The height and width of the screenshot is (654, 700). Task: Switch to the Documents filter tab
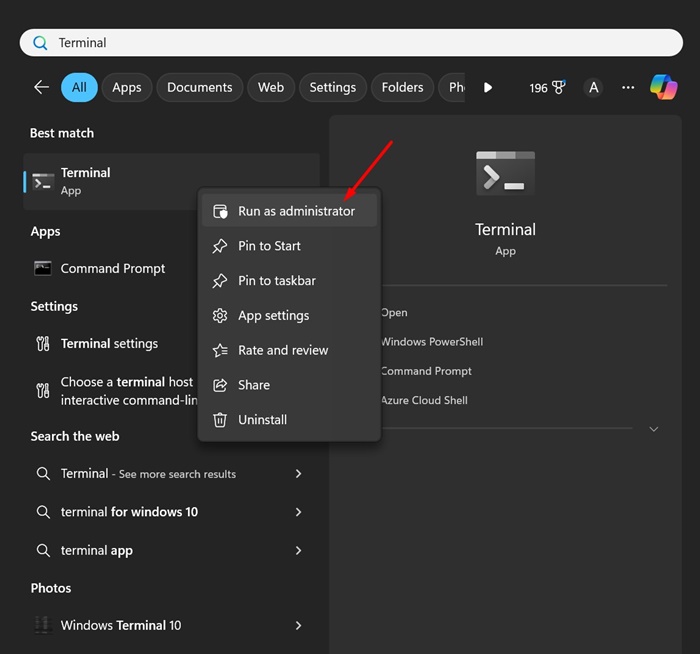click(199, 87)
